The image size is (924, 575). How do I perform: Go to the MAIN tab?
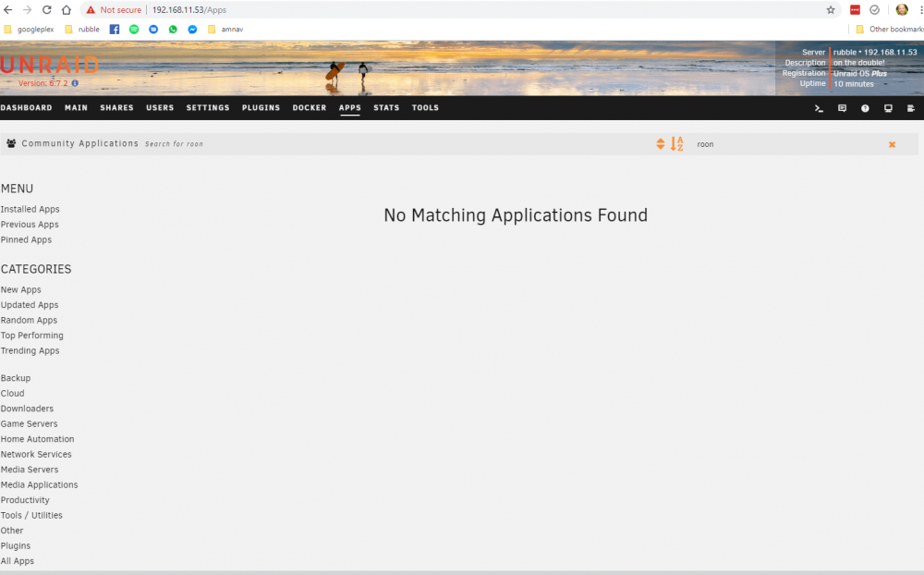click(x=76, y=108)
